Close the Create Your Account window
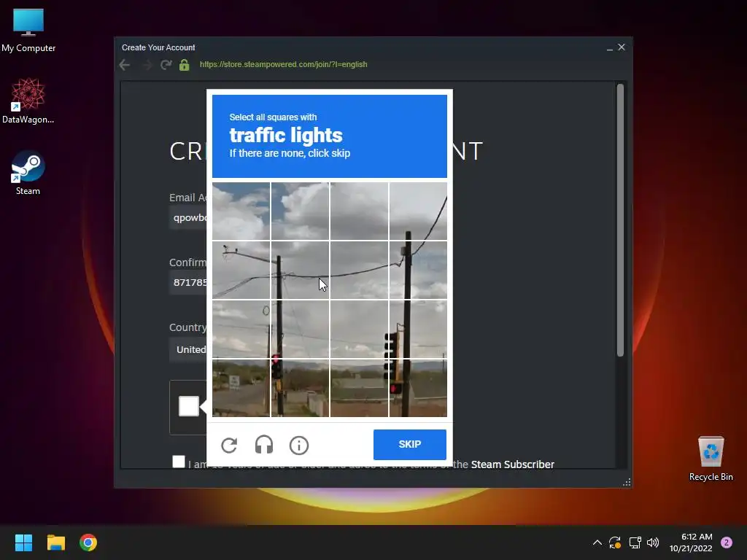 (622, 47)
